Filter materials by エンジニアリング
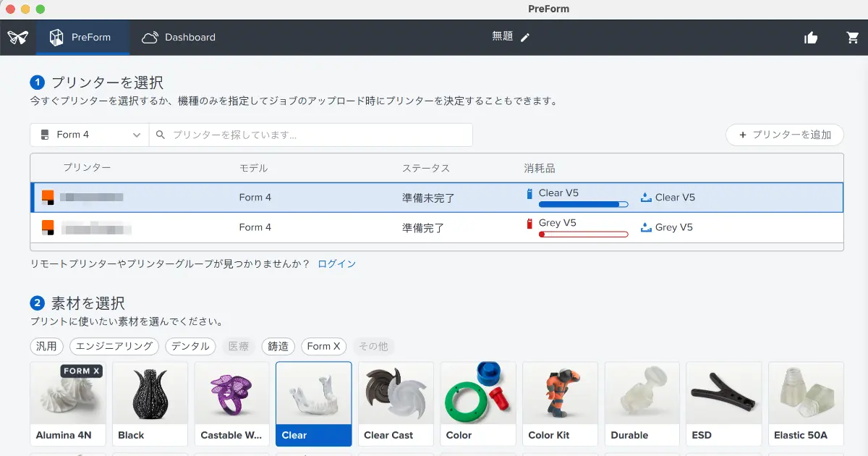Image resolution: width=868 pixels, height=456 pixels. pyautogui.click(x=114, y=347)
